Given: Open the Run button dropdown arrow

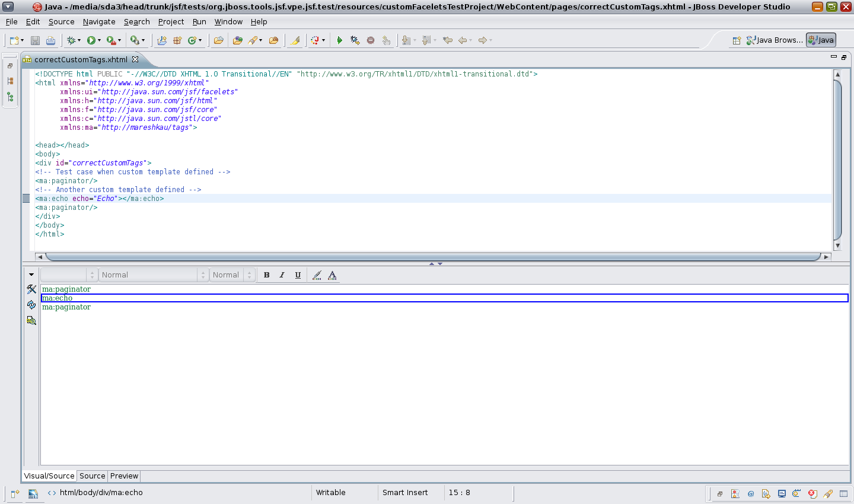Looking at the screenshot, I should (x=99, y=40).
